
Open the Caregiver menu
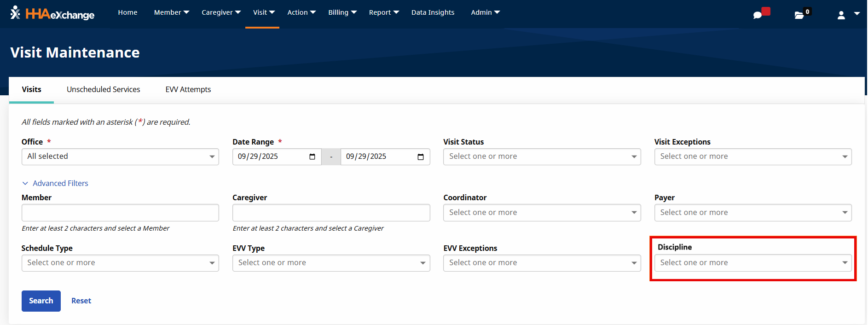pos(221,12)
